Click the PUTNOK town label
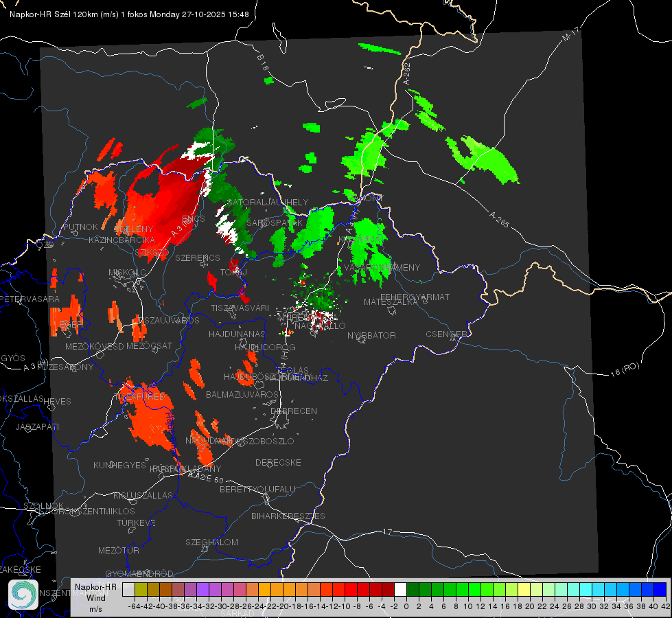The height and width of the screenshot is (618, 672). coord(81,227)
